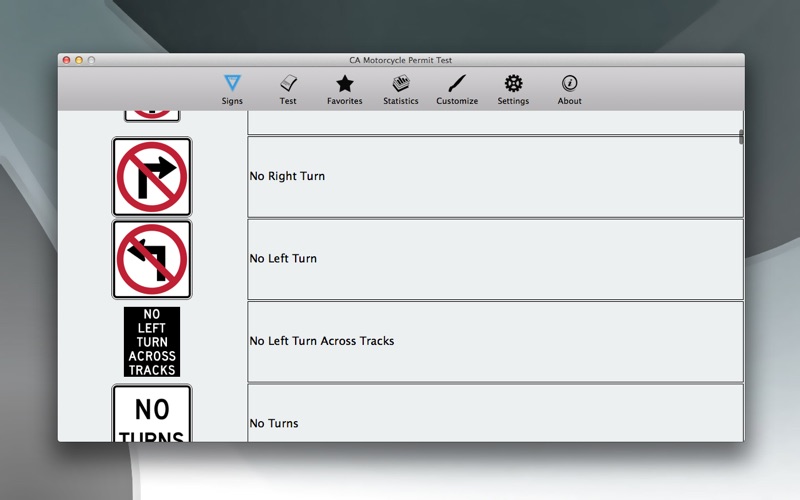Open the Test section icon
Screen dimensions: 800x500
pyautogui.click(x=288, y=83)
